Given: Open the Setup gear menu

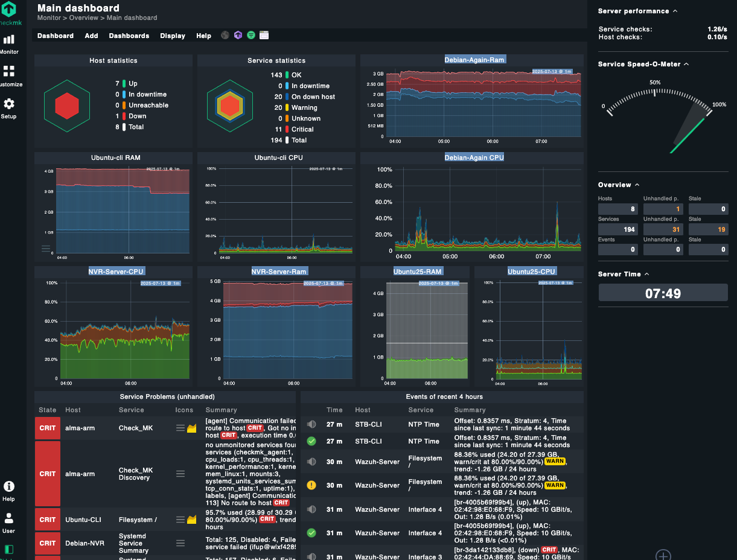Looking at the screenshot, I should [9, 108].
